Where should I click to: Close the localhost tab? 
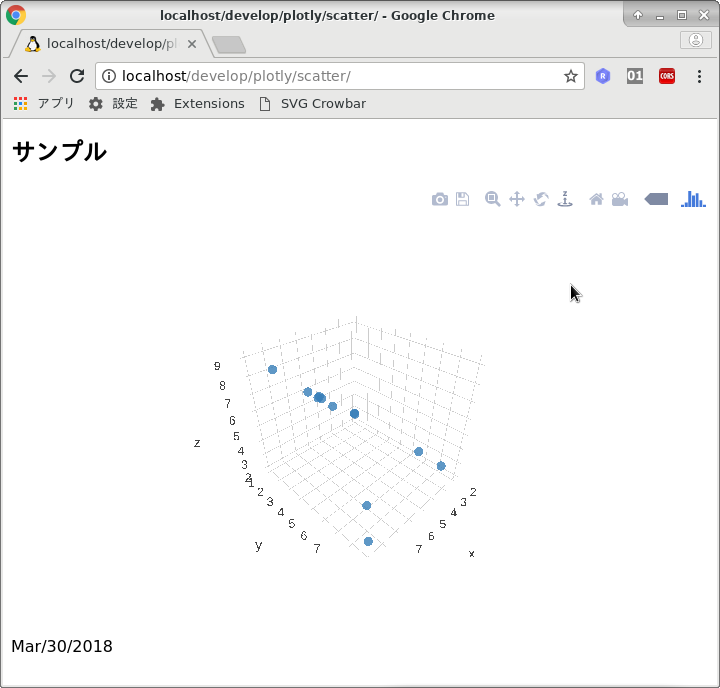coord(192,44)
